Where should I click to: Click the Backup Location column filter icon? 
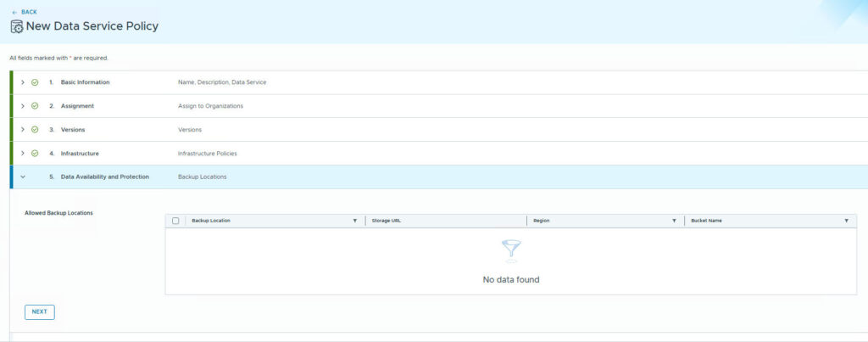coord(354,221)
